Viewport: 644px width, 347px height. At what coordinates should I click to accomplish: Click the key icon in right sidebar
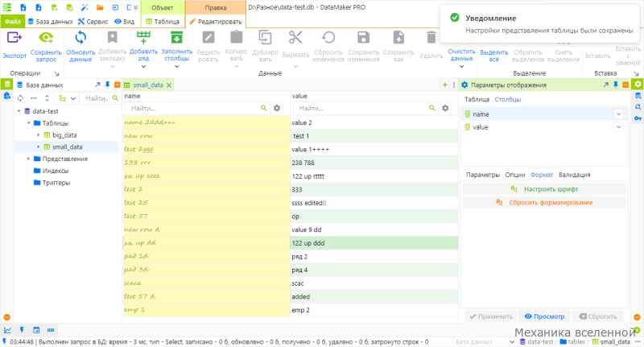[638, 118]
